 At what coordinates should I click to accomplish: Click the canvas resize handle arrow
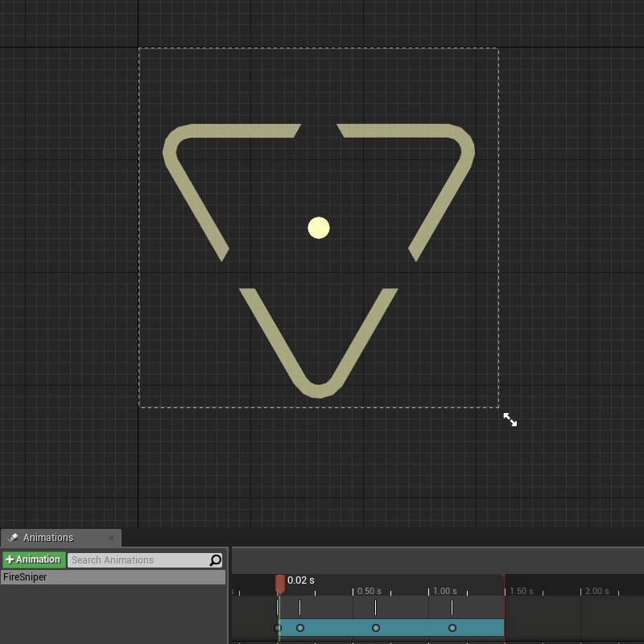[510, 419]
